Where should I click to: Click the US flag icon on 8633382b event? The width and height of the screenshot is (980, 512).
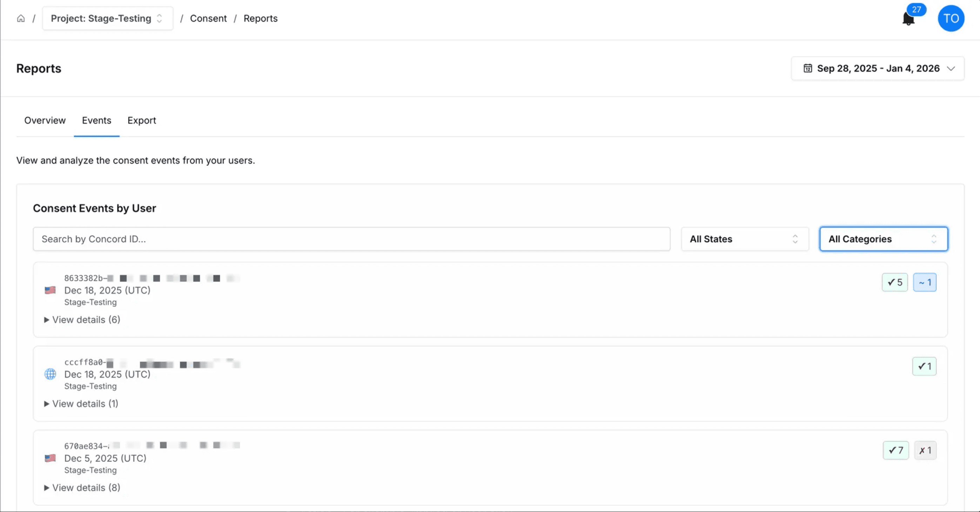50,290
